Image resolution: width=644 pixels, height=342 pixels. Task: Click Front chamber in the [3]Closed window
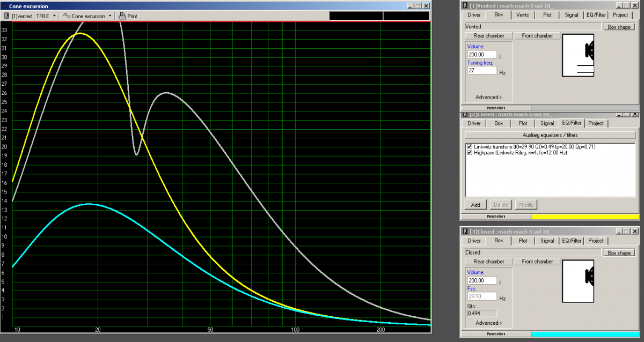[537, 262]
